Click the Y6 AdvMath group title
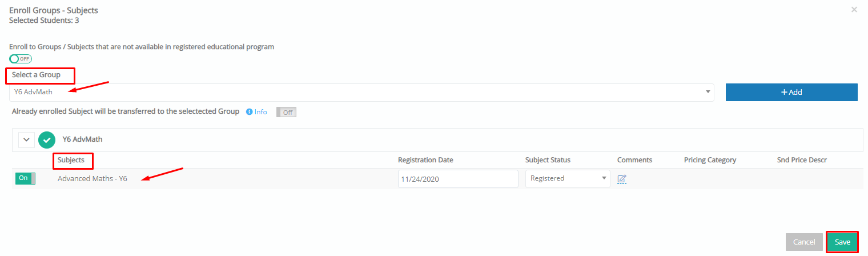868x256 pixels. (82, 139)
